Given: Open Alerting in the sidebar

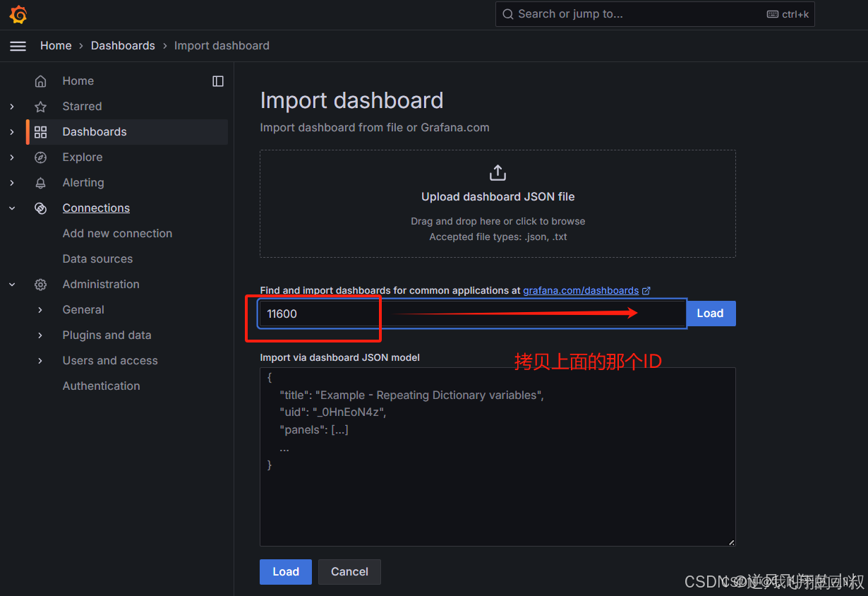Looking at the screenshot, I should point(83,183).
